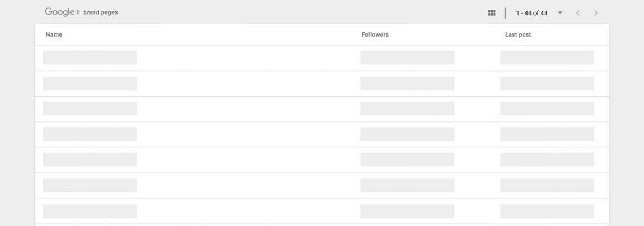The width and height of the screenshot is (644, 226).
Task: Select first row's Followers placeholder
Action: (407, 58)
